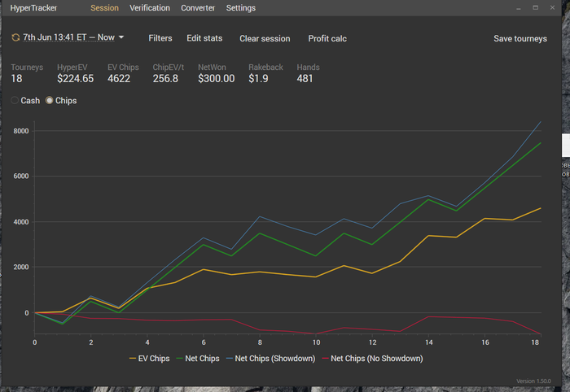570x392 pixels.
Task: Click the refresh icon beside the session date
Action: pos(15,37)
